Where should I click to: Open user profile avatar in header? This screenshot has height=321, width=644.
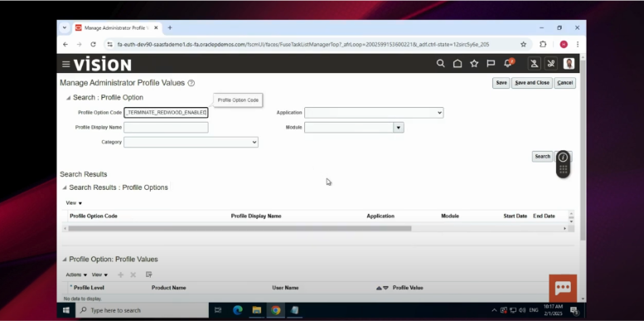coord(569,64)
